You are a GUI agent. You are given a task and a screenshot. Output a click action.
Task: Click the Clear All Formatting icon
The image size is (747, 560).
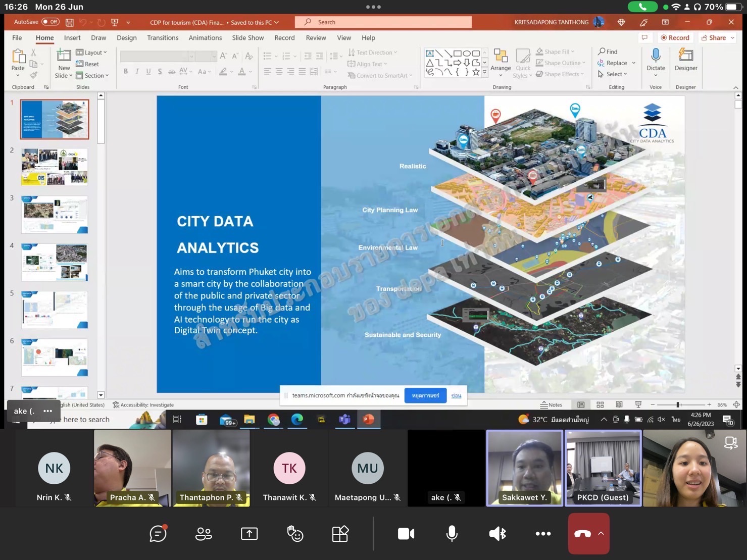(249, 56)
